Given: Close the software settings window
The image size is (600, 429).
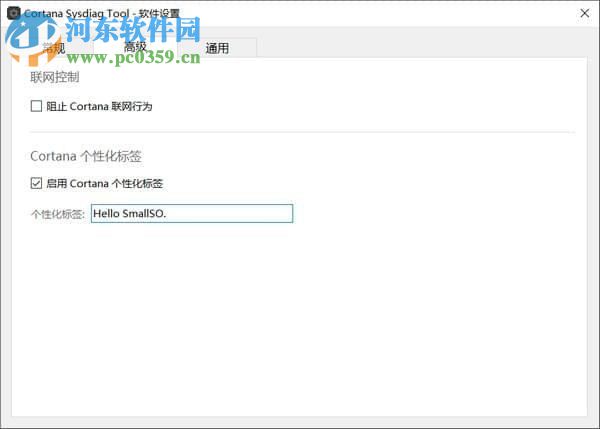Looking at the screenshot, I should (584, 13).
